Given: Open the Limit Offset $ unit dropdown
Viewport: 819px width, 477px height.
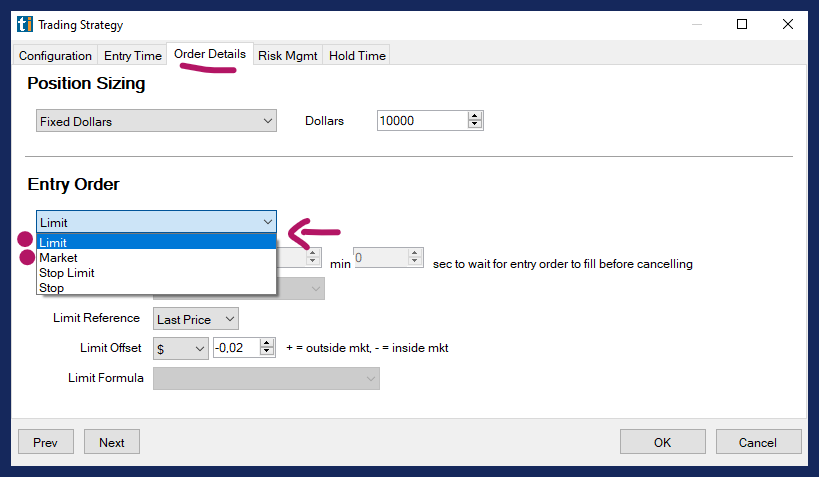Looking at the screenshot, I should pos(180,348).
